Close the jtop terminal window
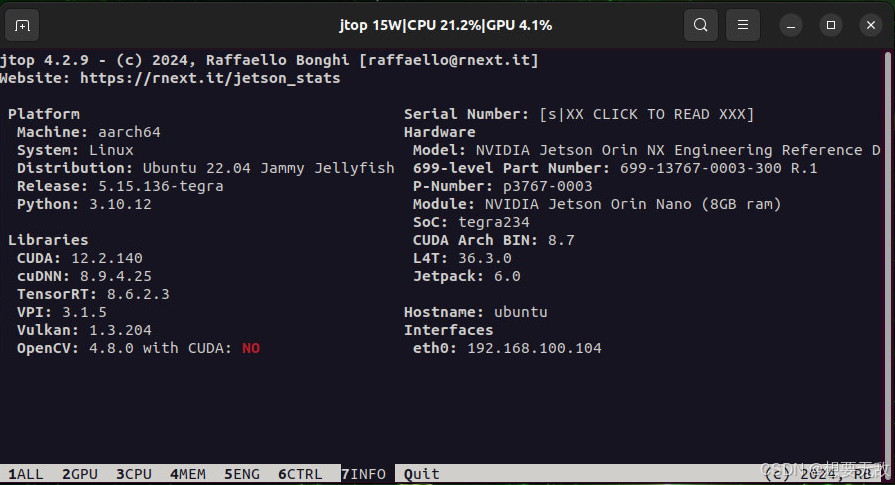895x485 pixels. (871, 25)
